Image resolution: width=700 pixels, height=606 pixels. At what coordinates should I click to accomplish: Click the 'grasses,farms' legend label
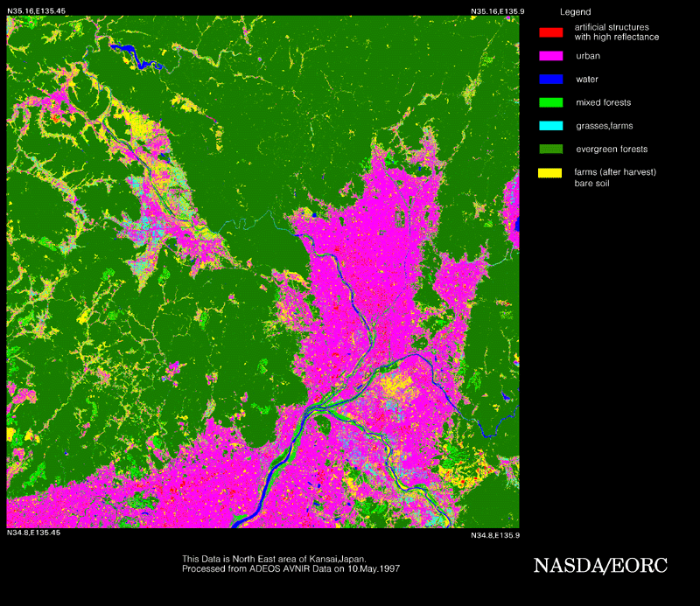pos(605,126)
